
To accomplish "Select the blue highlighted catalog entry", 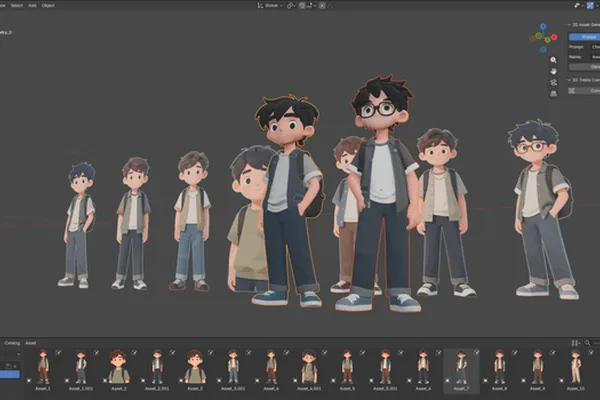I will pyautogui.click(x=10, y=374).
